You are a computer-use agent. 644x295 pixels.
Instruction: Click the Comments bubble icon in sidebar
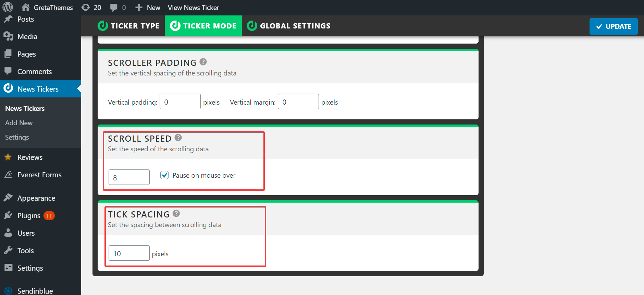click(x=8, y=71)
